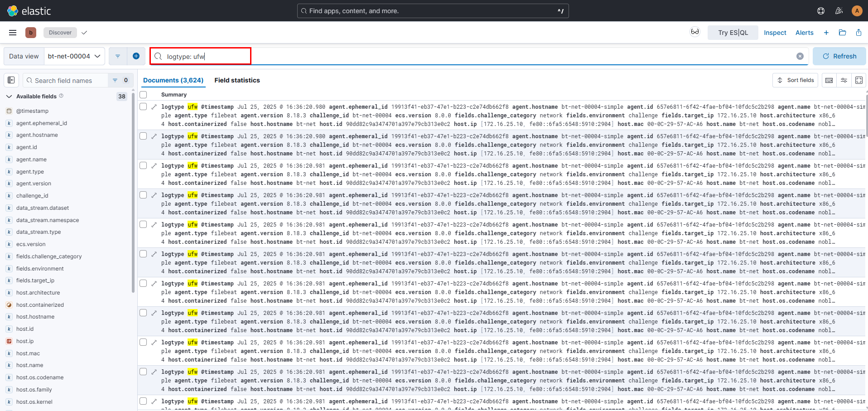
Task: Select the host.architecture field
Action: [x=38, y=293]
